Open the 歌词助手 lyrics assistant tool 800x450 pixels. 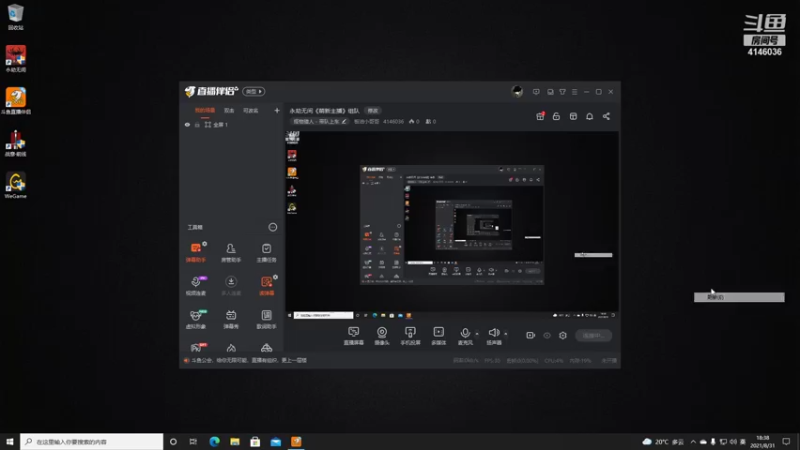coord(266,319)
